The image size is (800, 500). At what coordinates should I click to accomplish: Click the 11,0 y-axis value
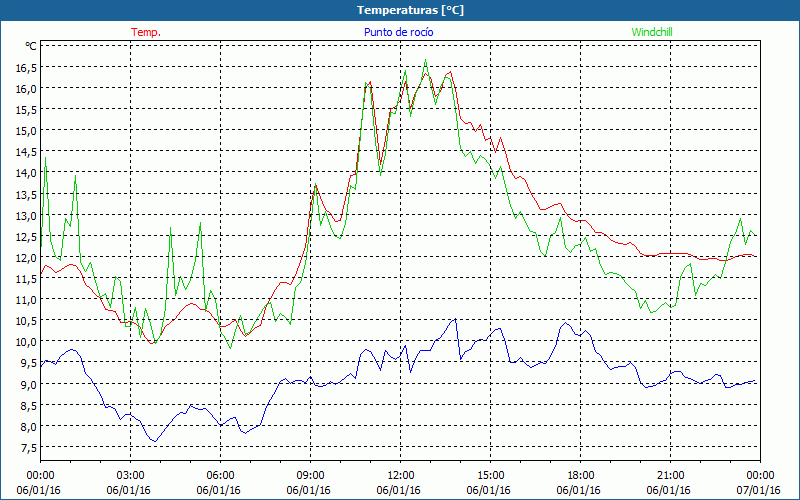27,299
